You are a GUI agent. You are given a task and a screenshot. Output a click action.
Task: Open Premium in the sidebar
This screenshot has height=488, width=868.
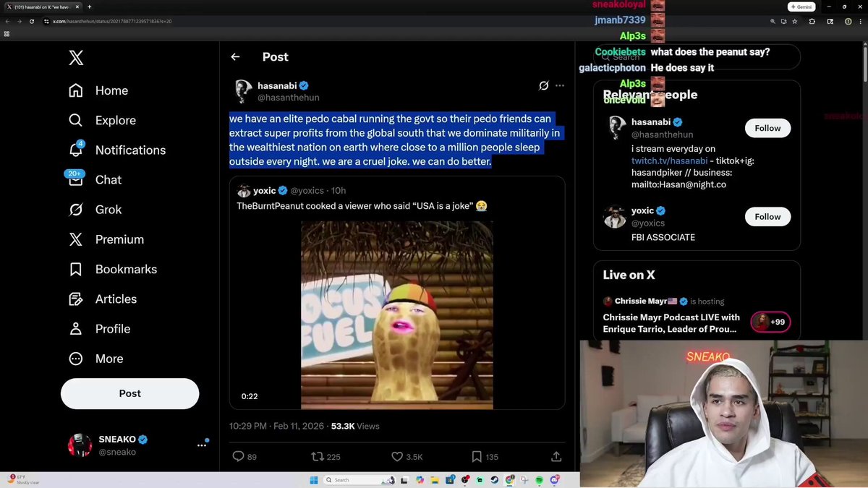106,239
